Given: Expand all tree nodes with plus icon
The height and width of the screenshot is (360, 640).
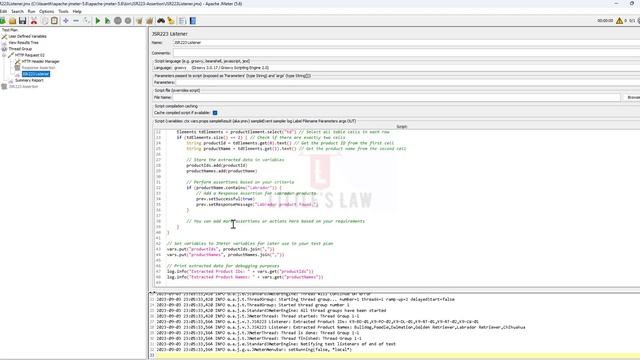Looking at the screenshot, I should click(x=66, y=21).
